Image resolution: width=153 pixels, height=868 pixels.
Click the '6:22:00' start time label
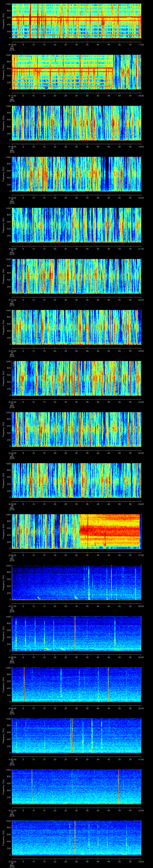[x=12, y=351]
